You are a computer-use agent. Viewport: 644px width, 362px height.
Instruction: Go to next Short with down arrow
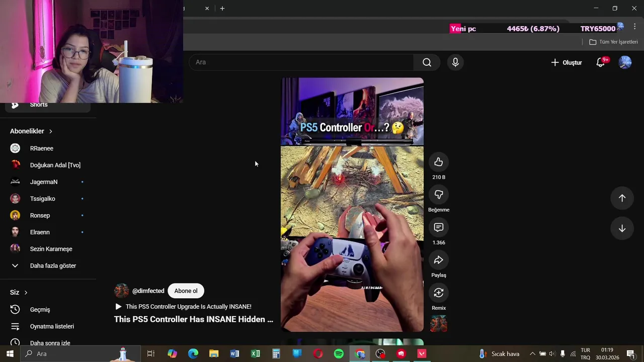click(x=622, y=228)
